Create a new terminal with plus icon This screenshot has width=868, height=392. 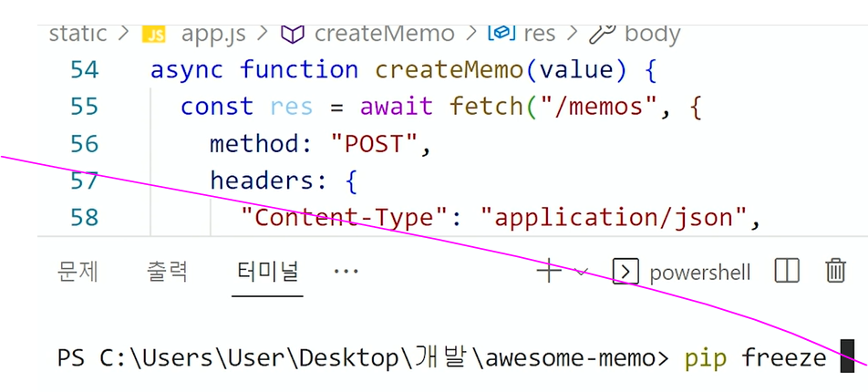point(549,272)
